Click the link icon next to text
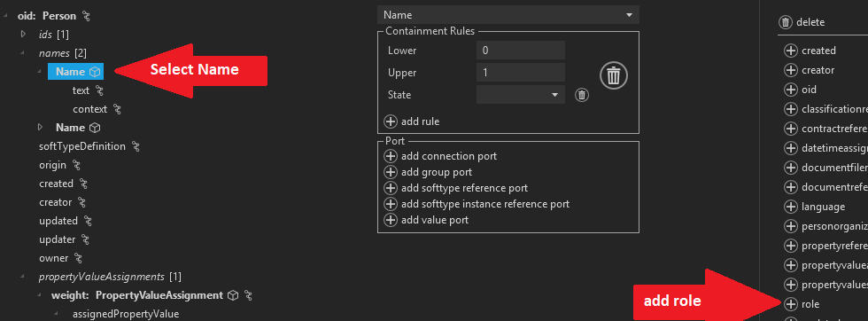The height and width of the screenshot is (321, 868). [99, 90]
